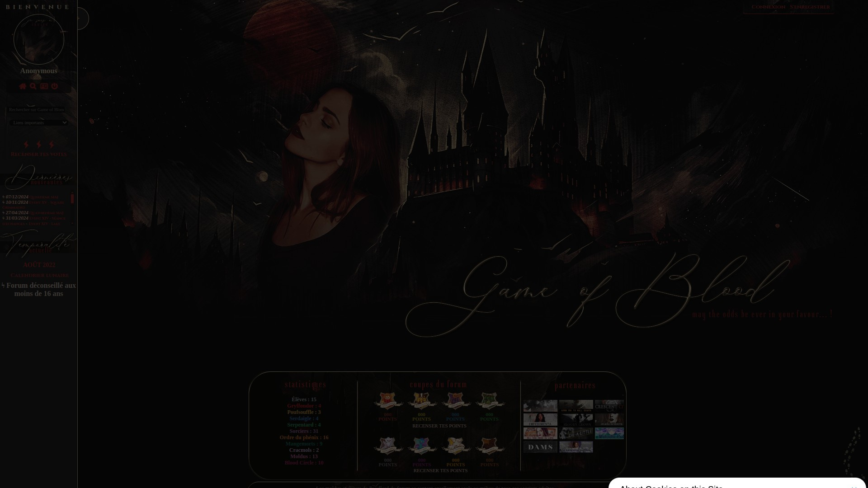Screen dimensions: 868x488
Task: Open the Mélodie partner banner
Action: coord(609,433)
